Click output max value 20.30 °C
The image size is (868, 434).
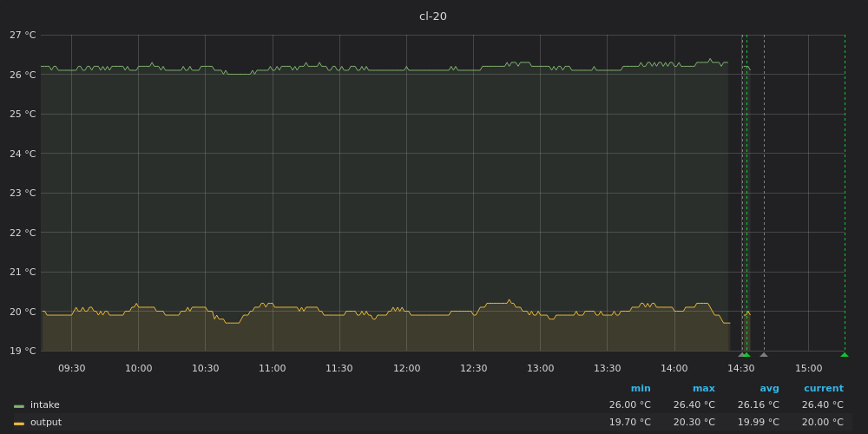pos(694,423)
